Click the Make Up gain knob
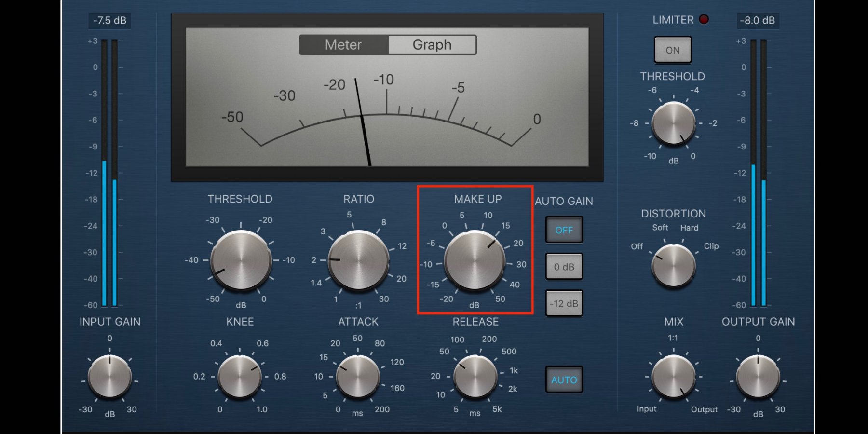This screenshot has height=434, width=868. [x=475, y=261]
